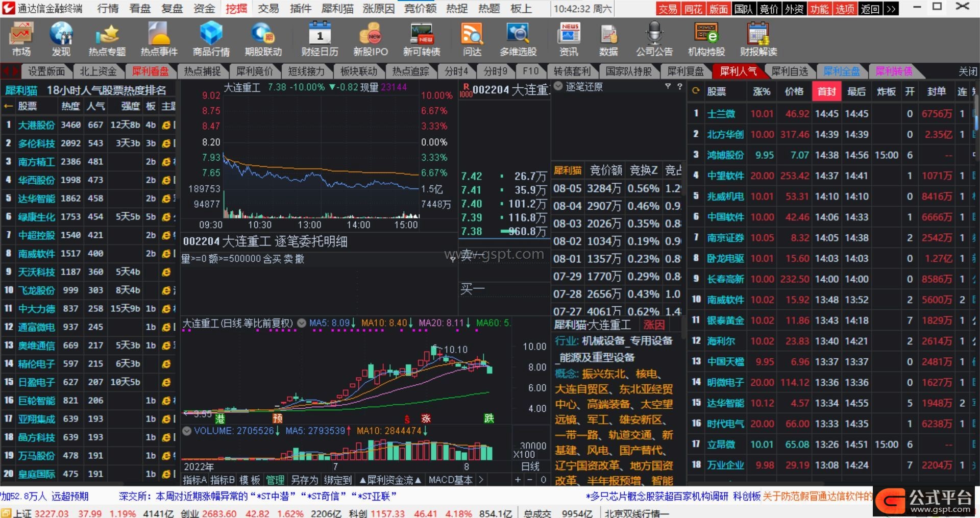Click the 涨因 button beside 犀利猫大连重工

[654, 325]
